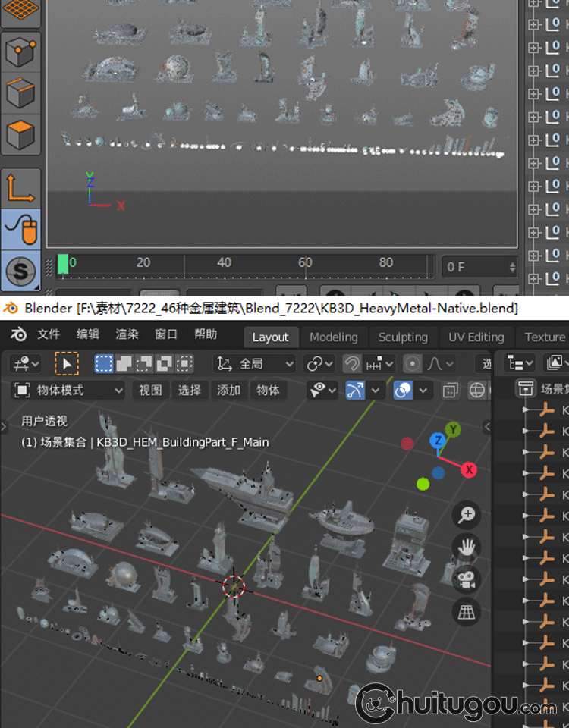
Task: Select Cinema 4D Polygons mode icon
Action: [20, 135]
